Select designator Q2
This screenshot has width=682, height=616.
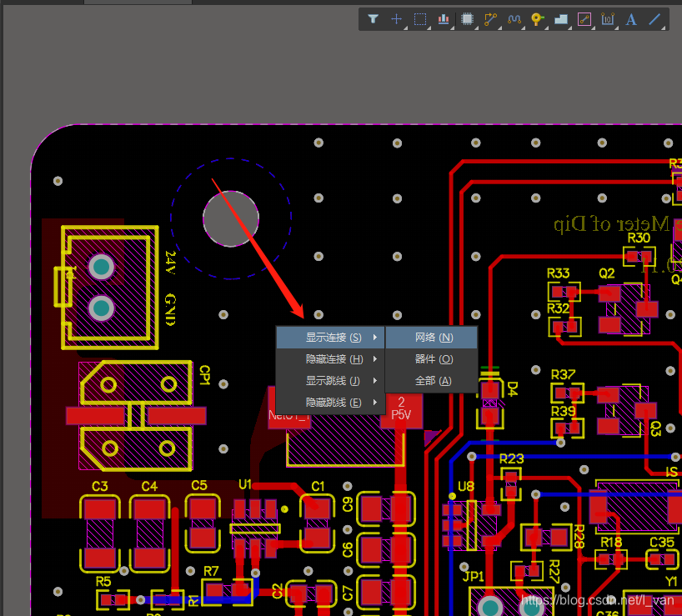click(607, 273)
